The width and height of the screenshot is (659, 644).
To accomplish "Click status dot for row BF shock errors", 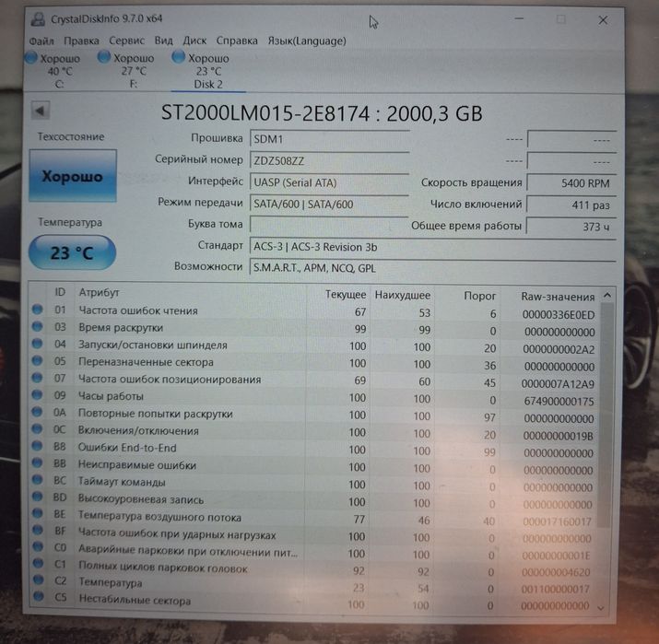I will tap(38, 530).
